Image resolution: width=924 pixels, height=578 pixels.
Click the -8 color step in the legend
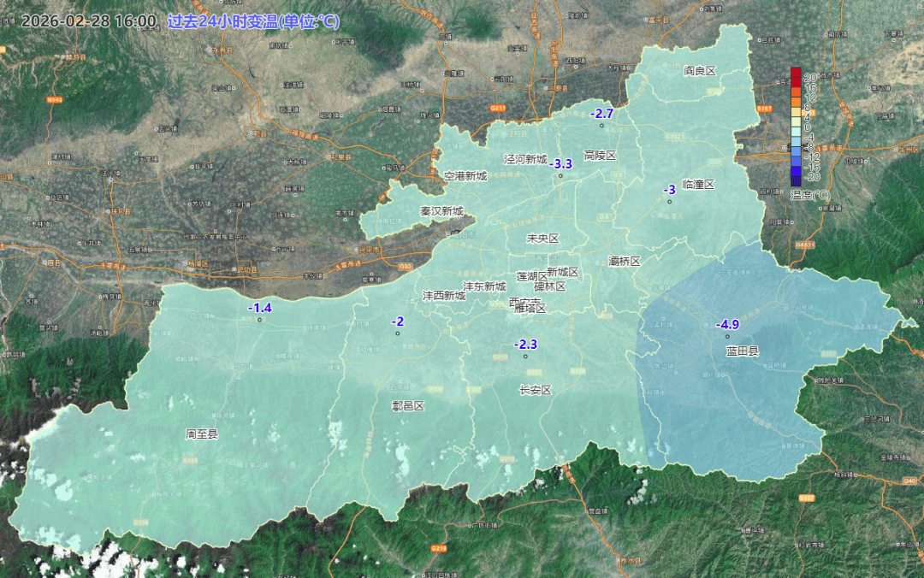pos(795,144)
